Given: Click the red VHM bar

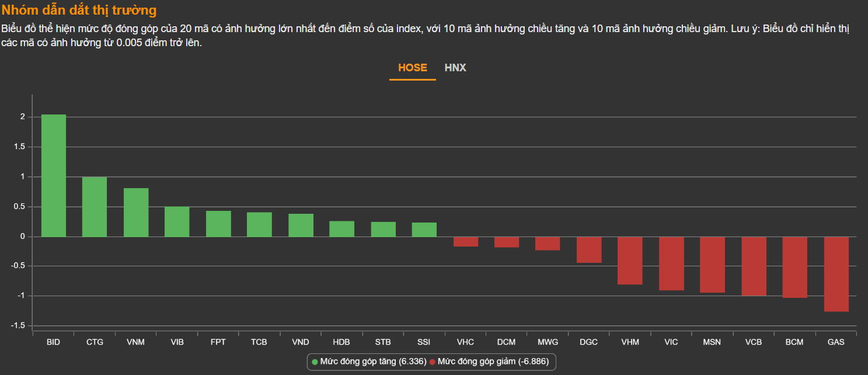Looking at the screenshot, I should (630, 261).
